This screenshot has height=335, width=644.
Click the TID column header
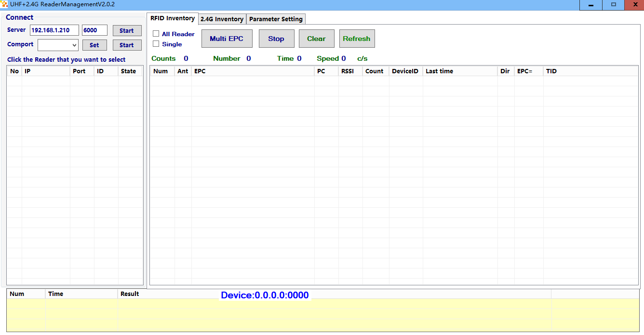point(590,71)
